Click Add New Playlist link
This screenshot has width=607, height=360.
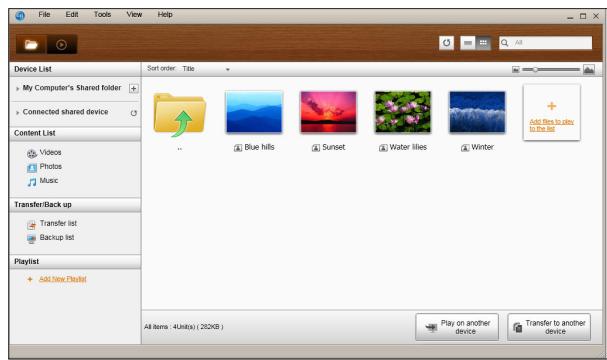(x=63, y=279)
